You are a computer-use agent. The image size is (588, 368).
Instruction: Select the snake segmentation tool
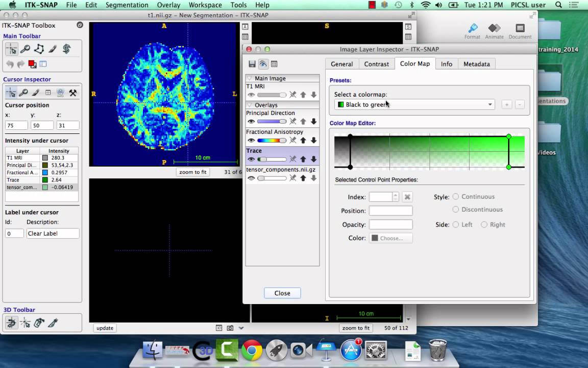pyautogui.click(x=66, y=49)
